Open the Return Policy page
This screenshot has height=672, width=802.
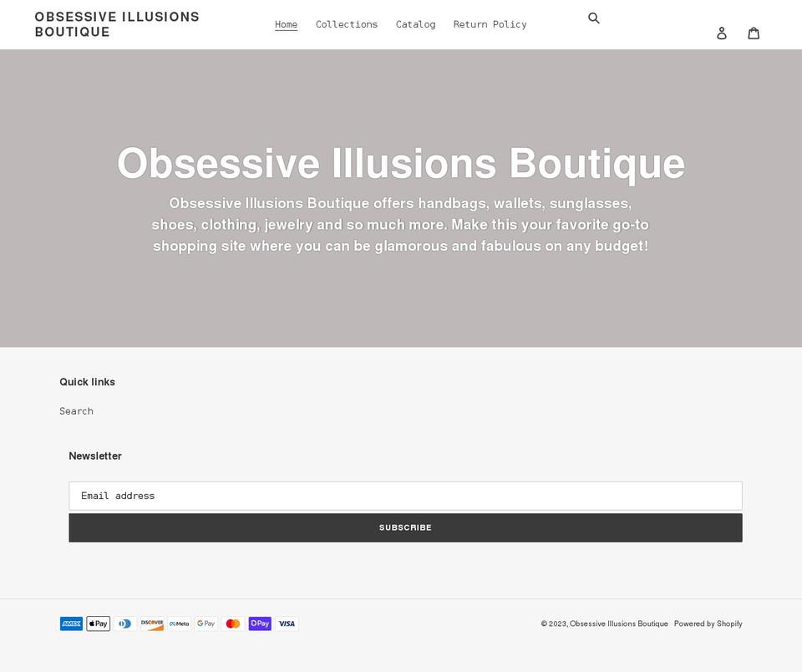(490, 24)
